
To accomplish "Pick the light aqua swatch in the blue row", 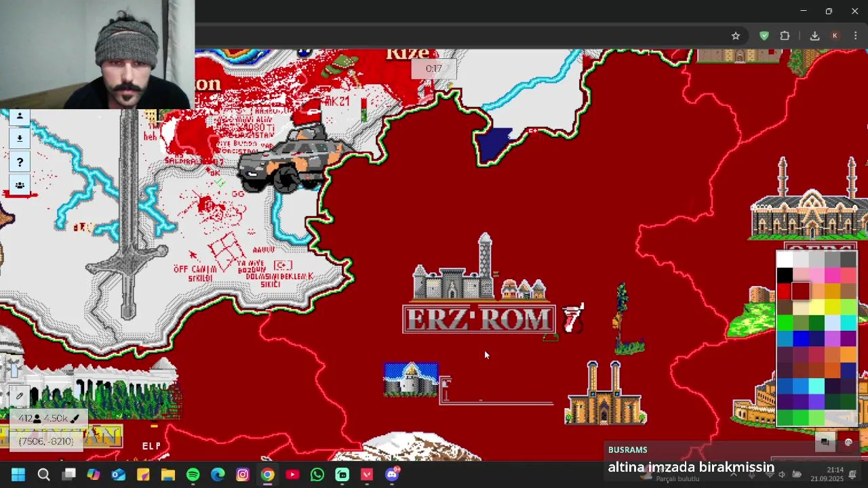I will point(816,386).
